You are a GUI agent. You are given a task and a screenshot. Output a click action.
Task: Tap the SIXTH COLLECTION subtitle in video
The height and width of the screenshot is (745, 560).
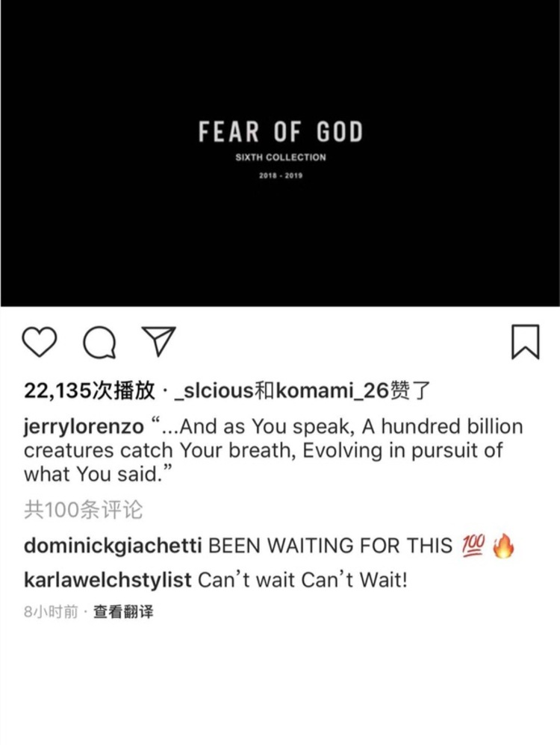[x=281, y=158]
